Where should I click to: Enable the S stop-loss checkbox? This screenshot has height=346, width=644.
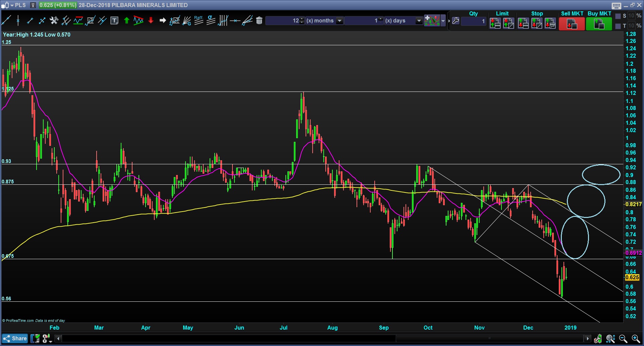pyautogui.click(x=618, y=16)
